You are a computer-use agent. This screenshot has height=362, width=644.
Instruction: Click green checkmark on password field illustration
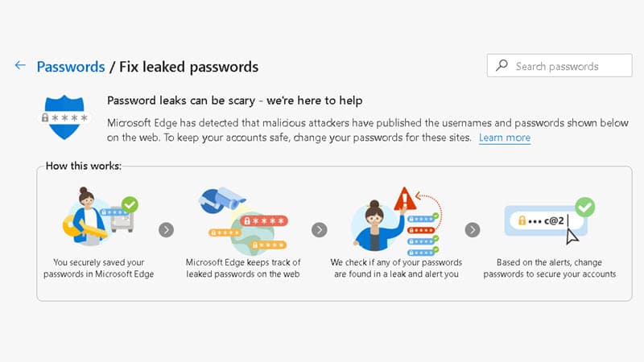pyautogui.click(x=585, y=208)
